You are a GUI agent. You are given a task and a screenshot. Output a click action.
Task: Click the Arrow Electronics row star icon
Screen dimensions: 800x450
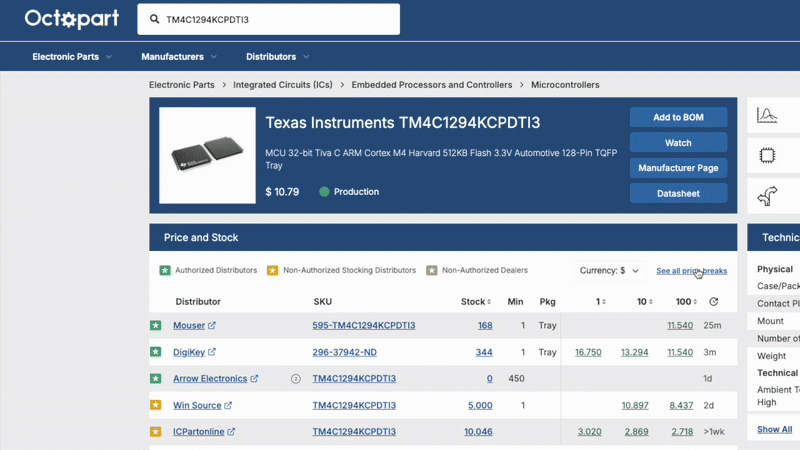156,379
